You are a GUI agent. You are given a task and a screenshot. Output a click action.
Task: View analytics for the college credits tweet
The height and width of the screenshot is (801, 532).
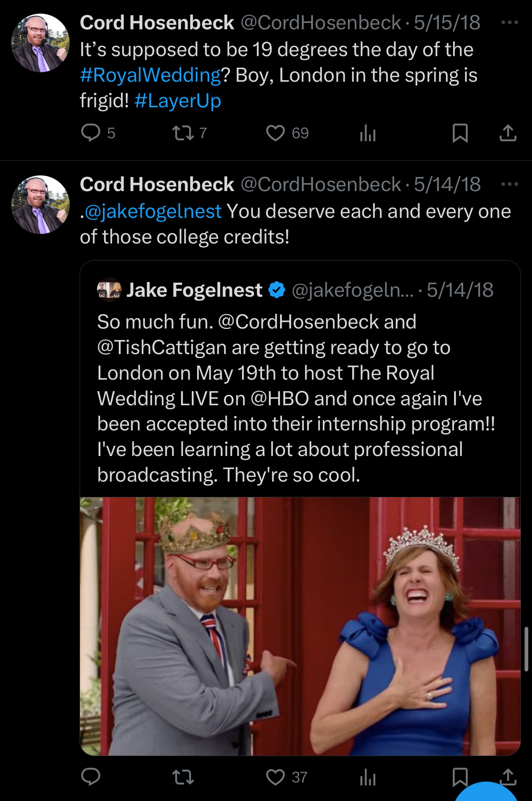pos(367,778)
